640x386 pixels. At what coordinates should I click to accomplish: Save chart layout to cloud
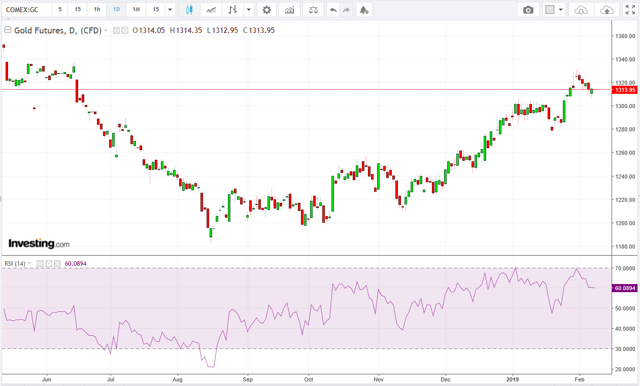click(607, 10)
